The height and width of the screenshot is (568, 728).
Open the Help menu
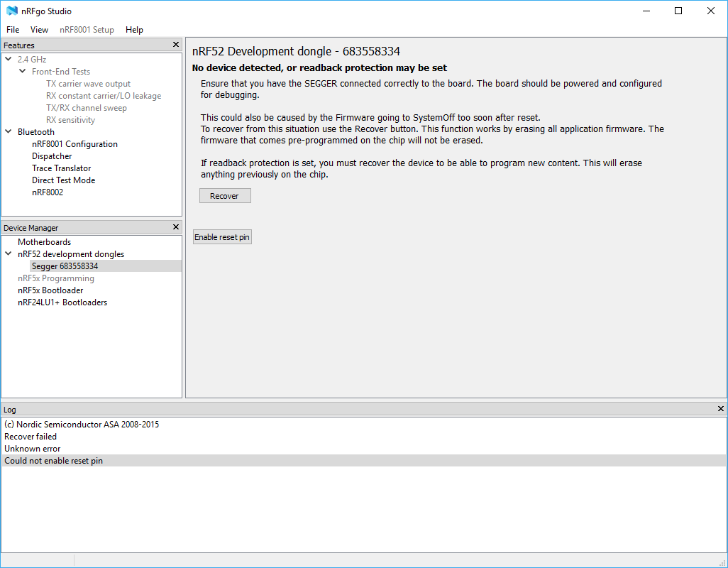pos(134,30)
